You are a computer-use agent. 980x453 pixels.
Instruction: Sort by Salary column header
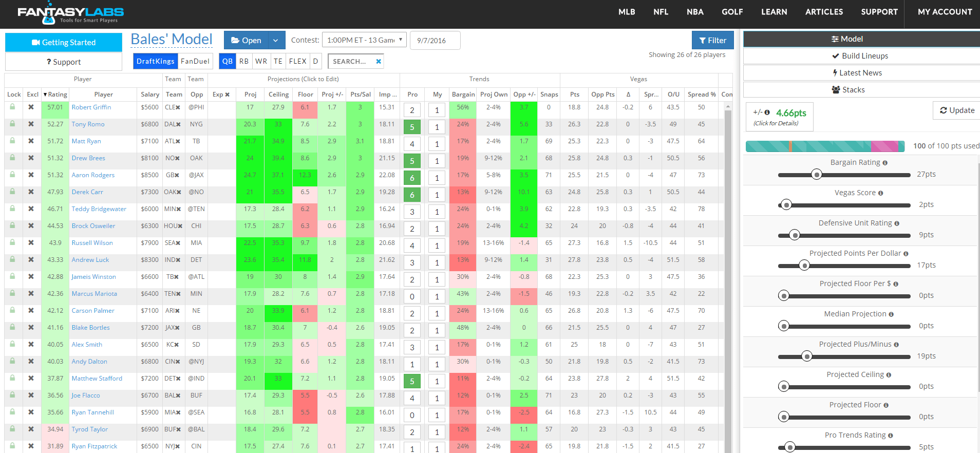point(150,95)
